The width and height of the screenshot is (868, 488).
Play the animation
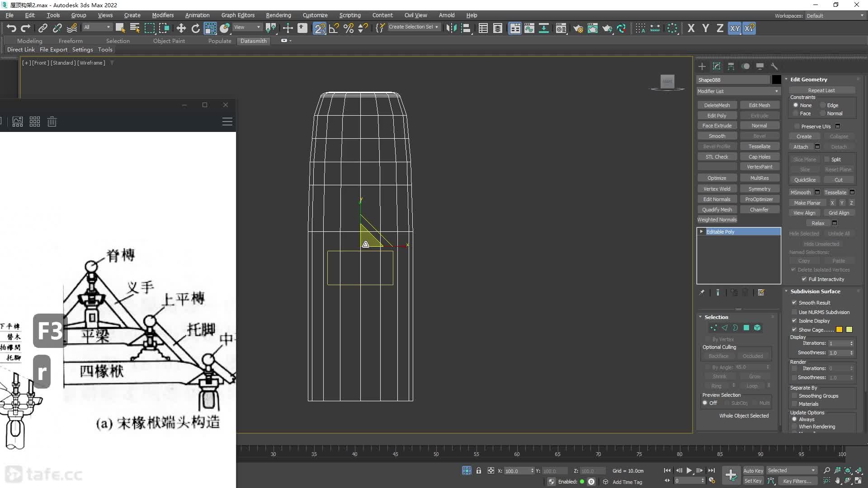(689, 470)
